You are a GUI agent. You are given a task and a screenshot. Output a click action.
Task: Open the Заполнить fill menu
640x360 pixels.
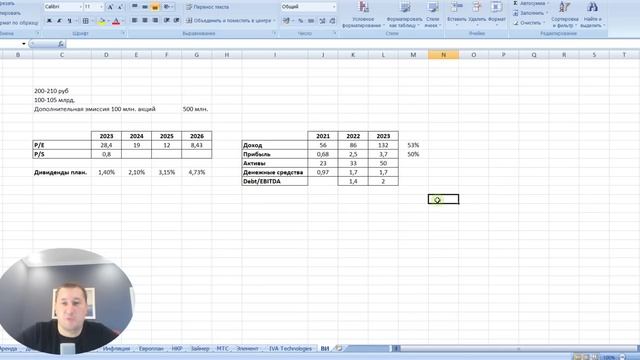pyautogui.click(x=531, y=13)
